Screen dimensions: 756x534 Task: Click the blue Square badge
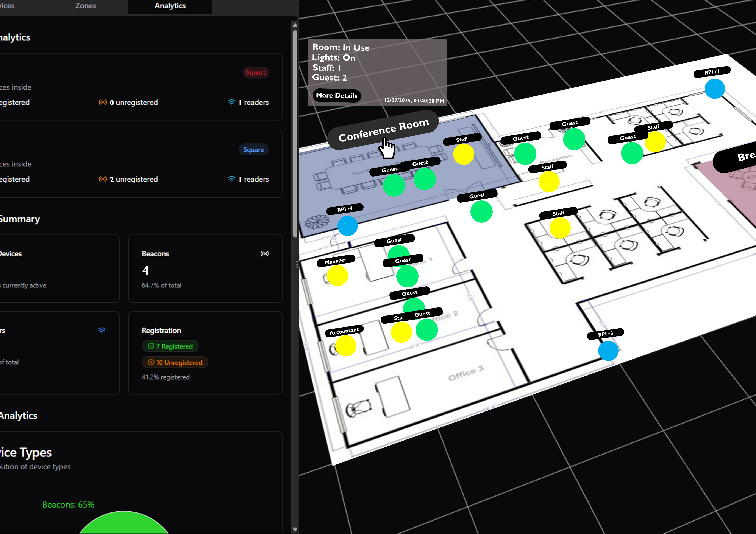point(253,150)
